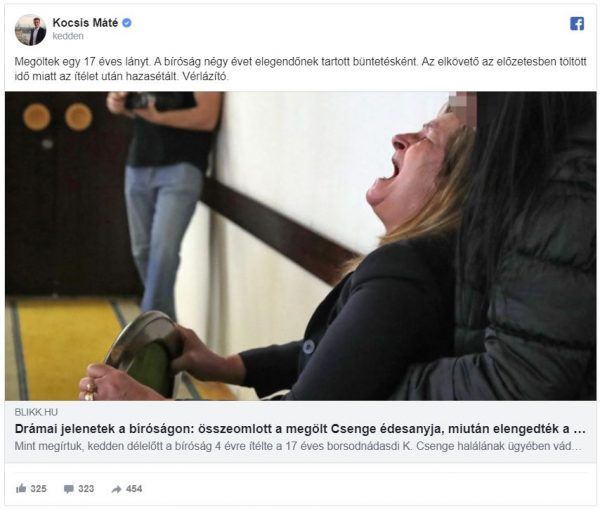Click the post text beginning 'Megöltek egy 17 éves'
Screen dimensions: 600x509
300,69
